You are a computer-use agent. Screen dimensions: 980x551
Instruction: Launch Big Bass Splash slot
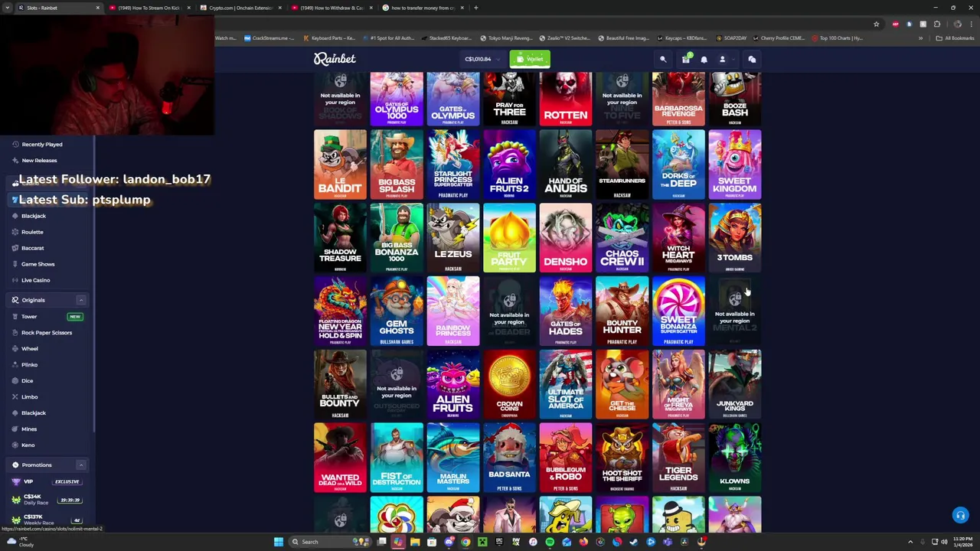pyautogui.click(x=397, y=165)
